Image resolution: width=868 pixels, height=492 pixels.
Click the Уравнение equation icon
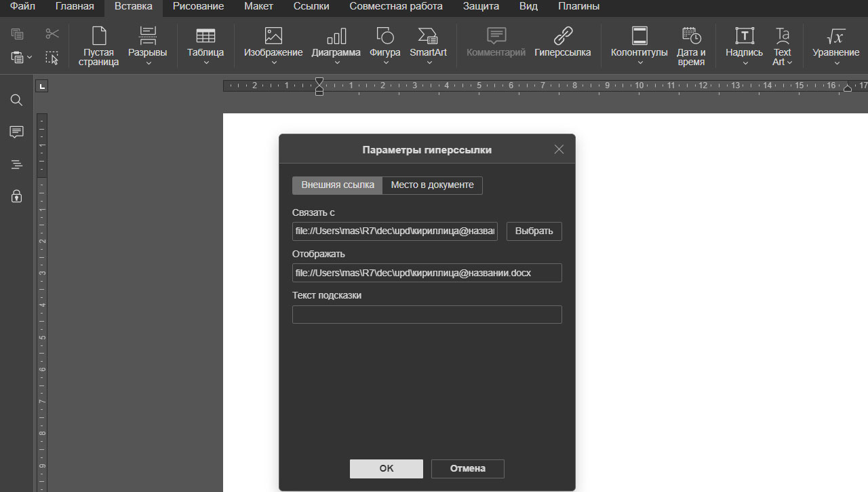pos(836,36)
